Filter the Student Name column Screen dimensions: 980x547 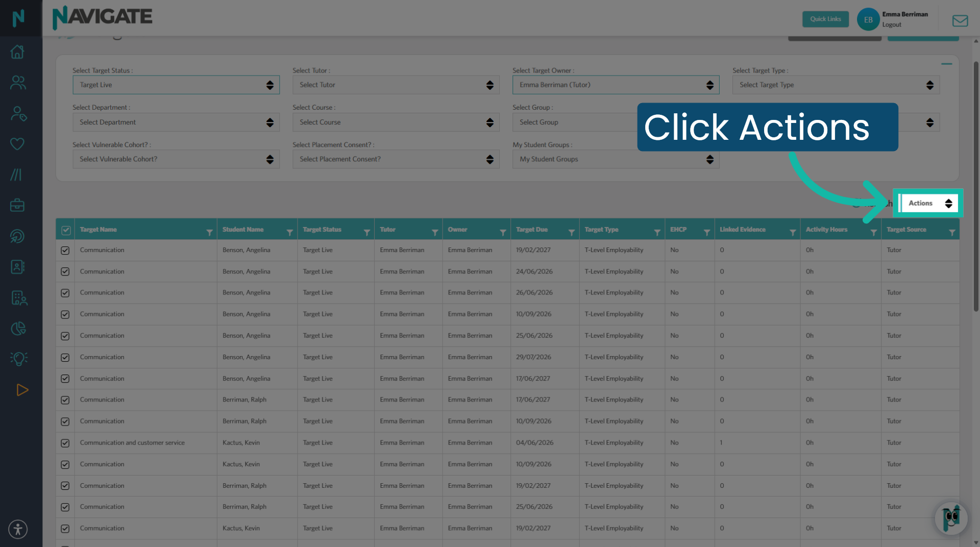[289, 233]
